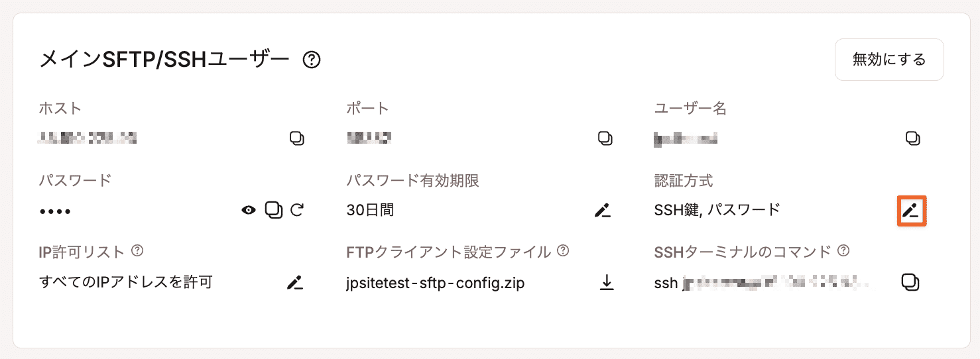
Task: Regenerate the SFTP password
Action: click(x=298, y=210)
